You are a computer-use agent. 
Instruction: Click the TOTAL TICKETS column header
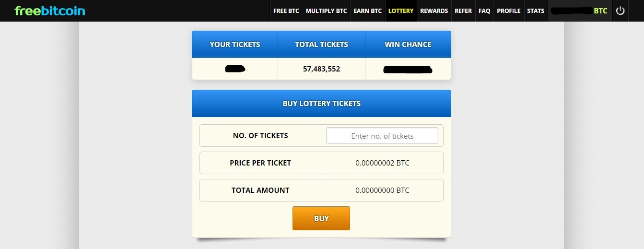point(322,45)
